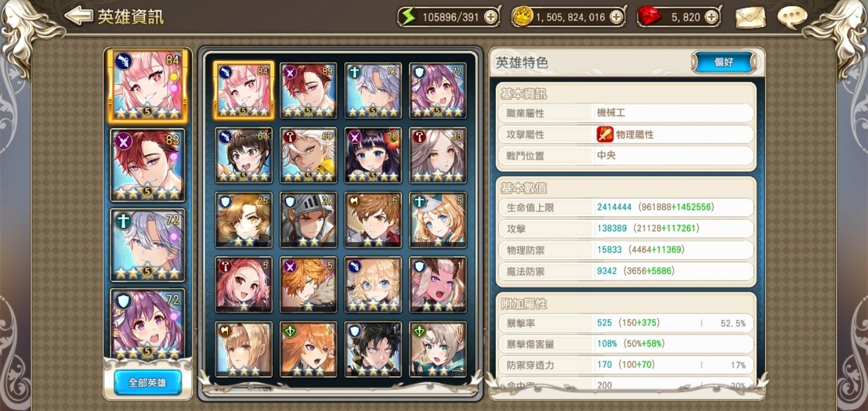Choose the purple-haired level 72 hero in the grid
The height and width of the screenshot is (411, 868).
click(438, 91)
